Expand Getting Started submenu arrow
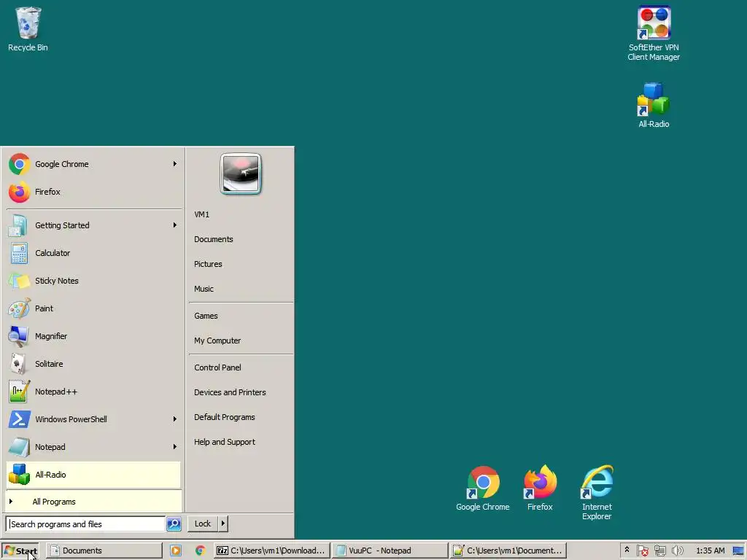 (175, 225)
